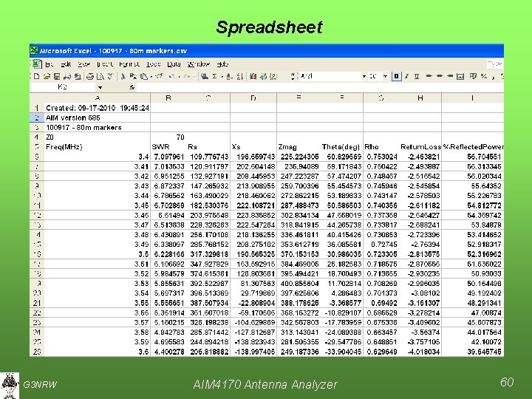Image resolution: width=532 pixels, height=399 pixels.
Task: Select column H header
Action: coord(420,98)
